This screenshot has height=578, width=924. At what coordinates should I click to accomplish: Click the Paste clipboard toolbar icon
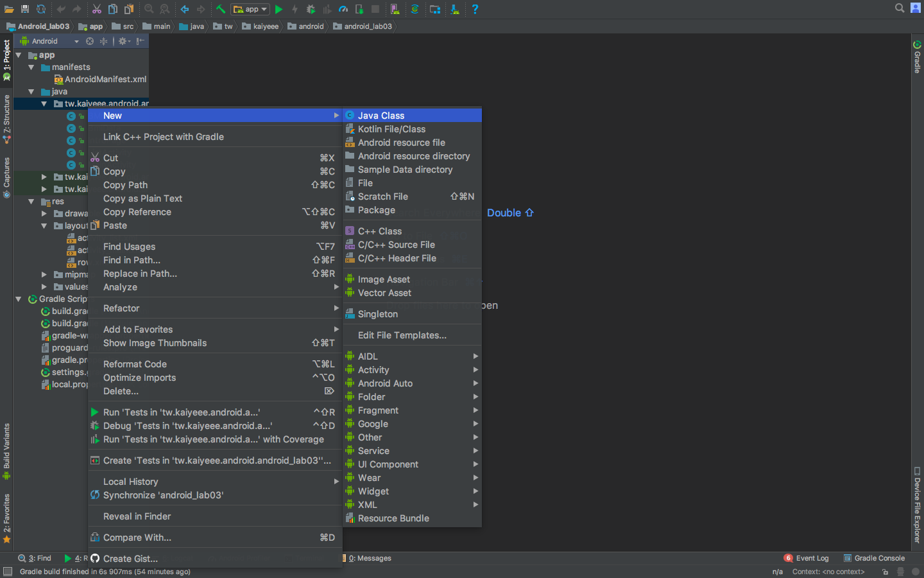pyautogui.click(x=129, y=9)
